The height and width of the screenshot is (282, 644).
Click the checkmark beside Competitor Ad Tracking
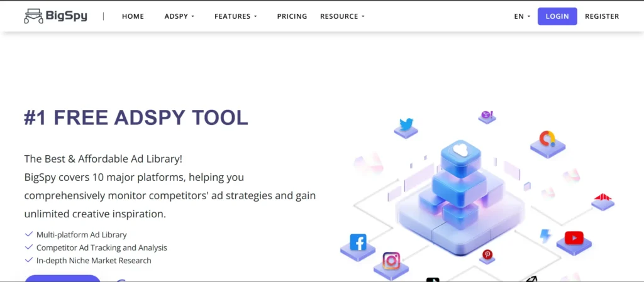point(29,247)
